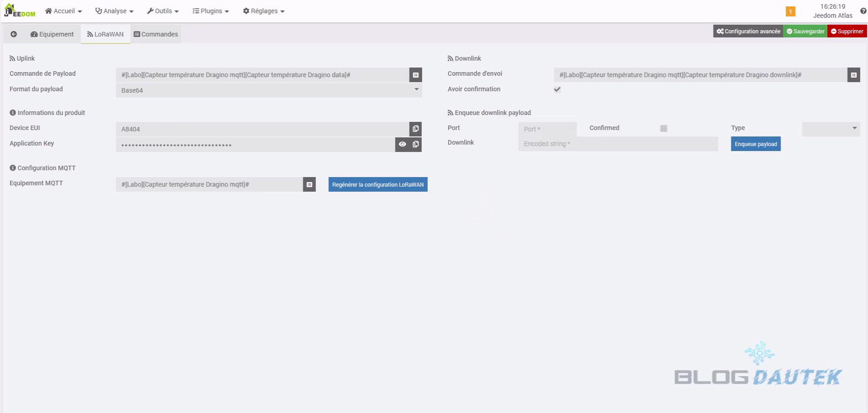The width and height of the screenshot is (868, 413).
Task: Open command picker for Commande de Payload
Action: (x=415, y=75)
